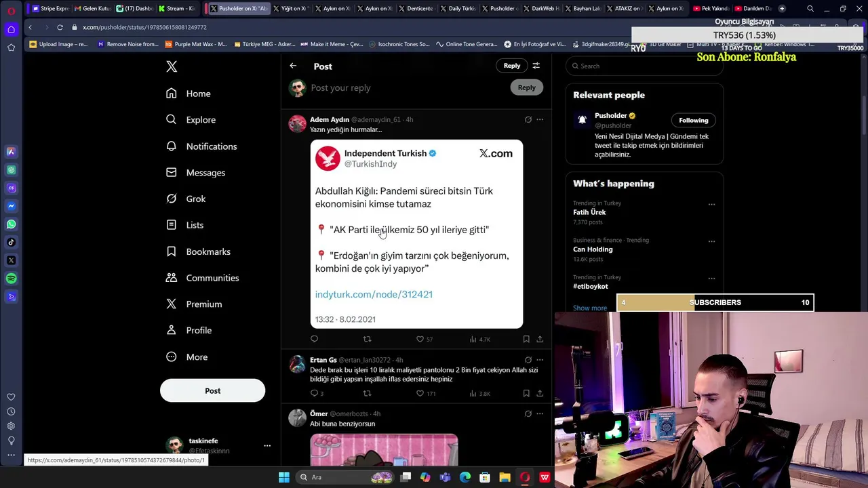Click Show more under trends

(590, 308)
